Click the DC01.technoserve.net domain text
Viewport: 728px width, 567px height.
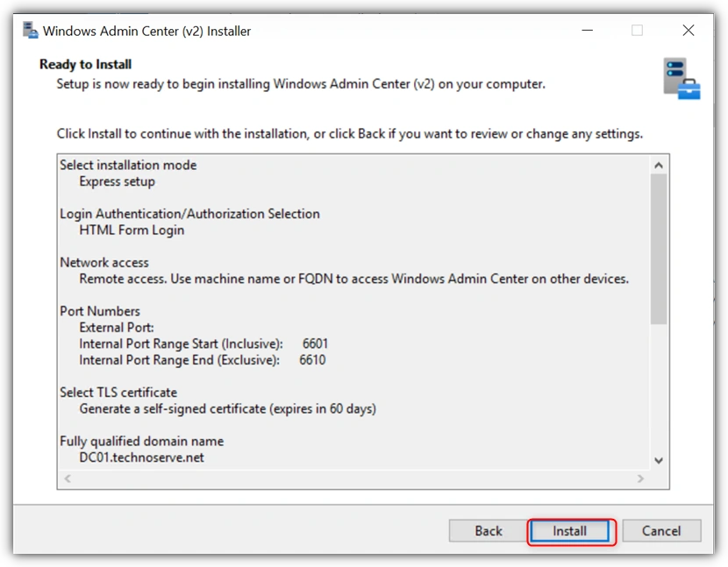(x=141, y=457)
